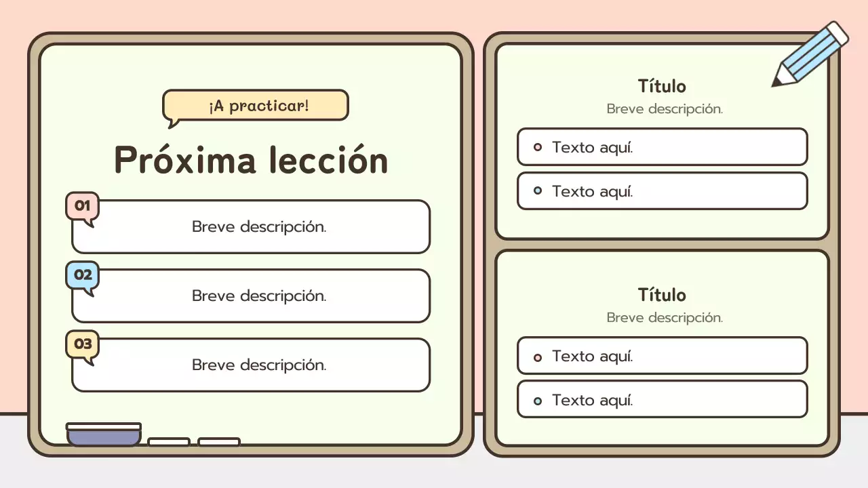Click the description box beside badge 02
This screenshot has height=488, width=868.
pos(259,296)
